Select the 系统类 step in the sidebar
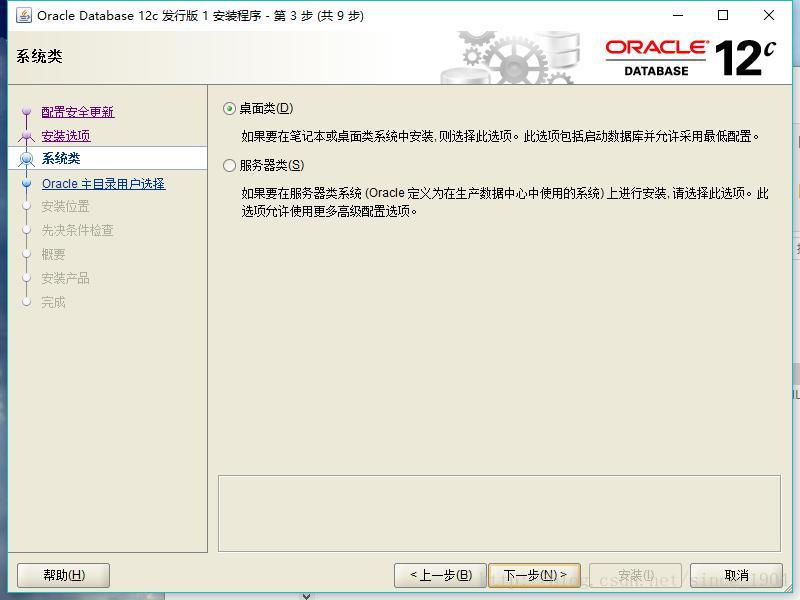This screenshot has width=800, height=600. [61, 158]
